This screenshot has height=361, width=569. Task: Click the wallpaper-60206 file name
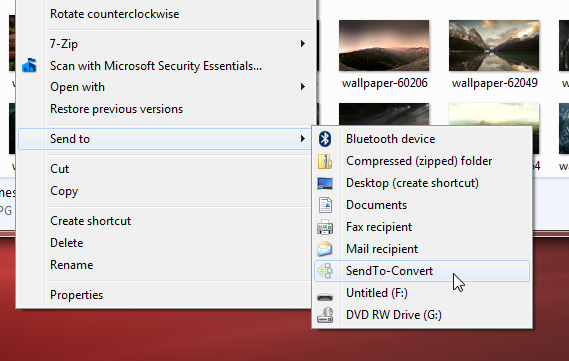click(x=385, y=83)
